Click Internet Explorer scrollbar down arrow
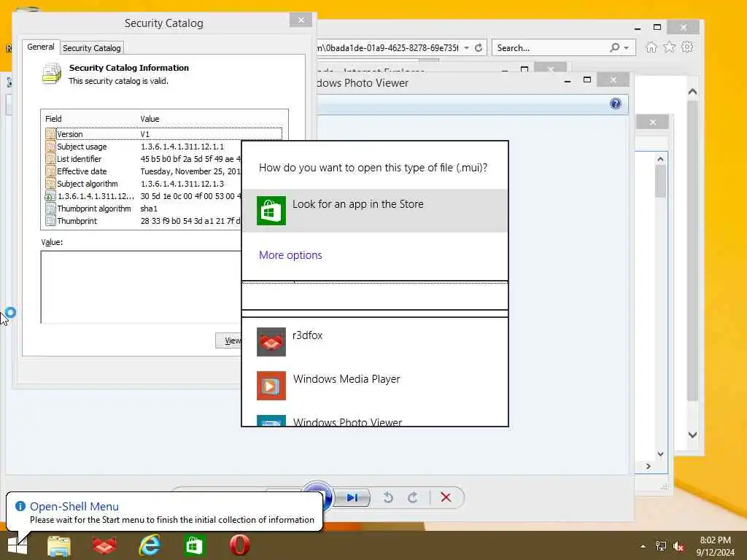The width and height of the screenshot is (747, 560). tap(693, 435)
